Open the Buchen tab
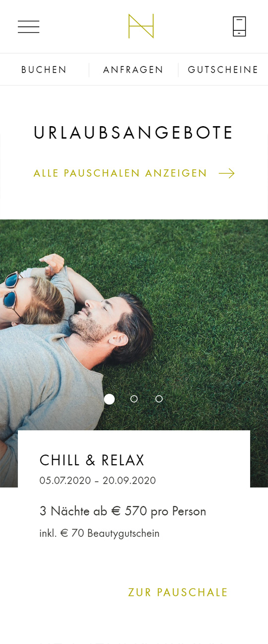The image size is (268, 644). point(44,70)
